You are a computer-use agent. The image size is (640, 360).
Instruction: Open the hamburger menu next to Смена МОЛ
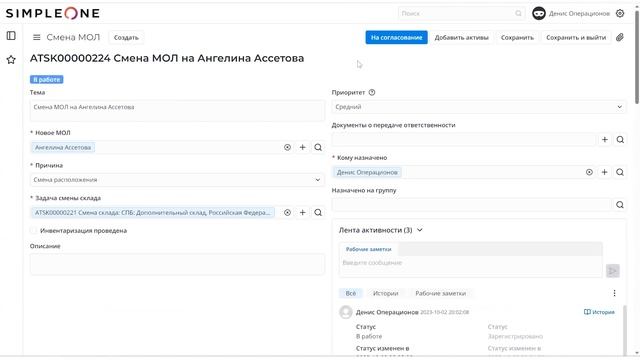click(37, 38)
